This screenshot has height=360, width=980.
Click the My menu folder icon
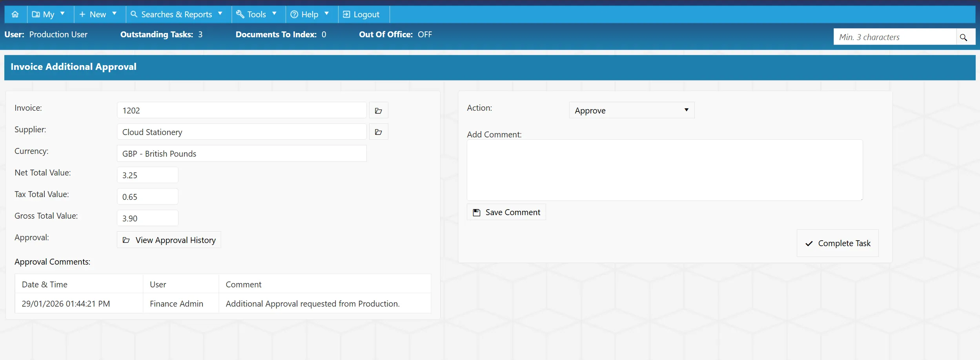tap(36, 14)
